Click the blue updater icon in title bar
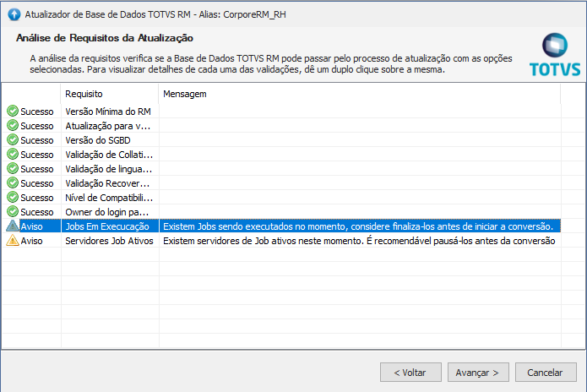Viewport: 587px width, 392px height. [14, 14]
